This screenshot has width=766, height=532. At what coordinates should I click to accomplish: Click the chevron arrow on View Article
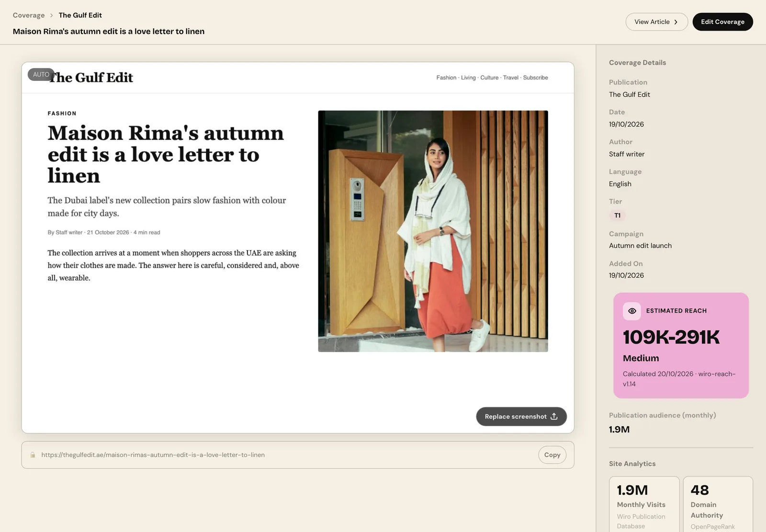[x=676, y=22]
